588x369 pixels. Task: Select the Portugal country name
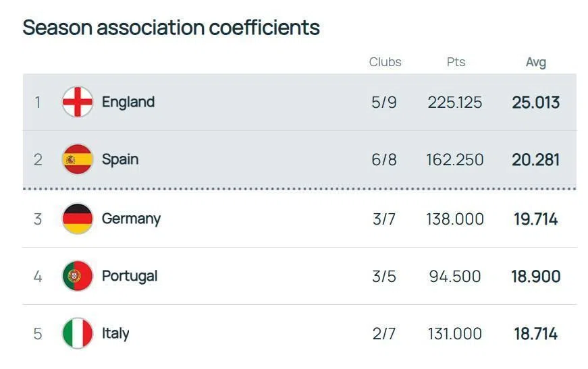tap(130, 276)
